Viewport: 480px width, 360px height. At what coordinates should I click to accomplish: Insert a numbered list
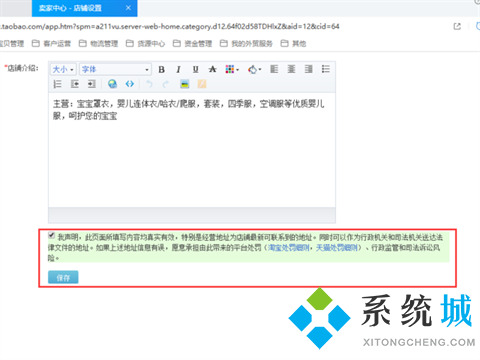tap(57, 84)
